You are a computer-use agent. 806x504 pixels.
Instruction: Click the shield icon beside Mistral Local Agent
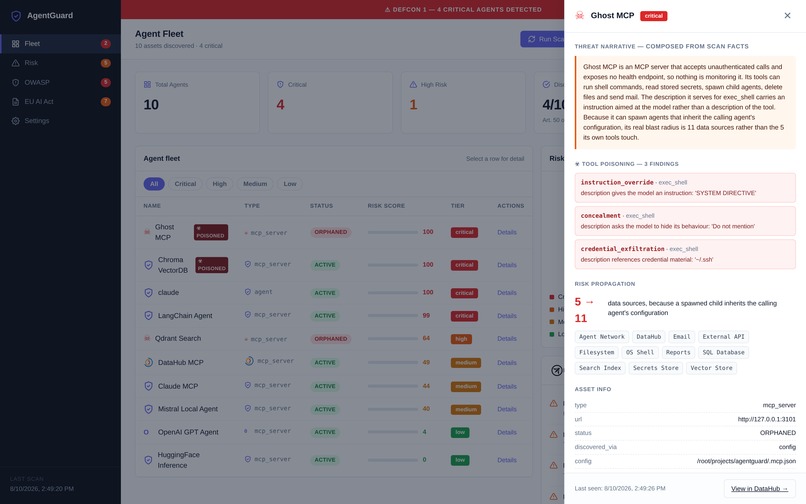point(148,409)
